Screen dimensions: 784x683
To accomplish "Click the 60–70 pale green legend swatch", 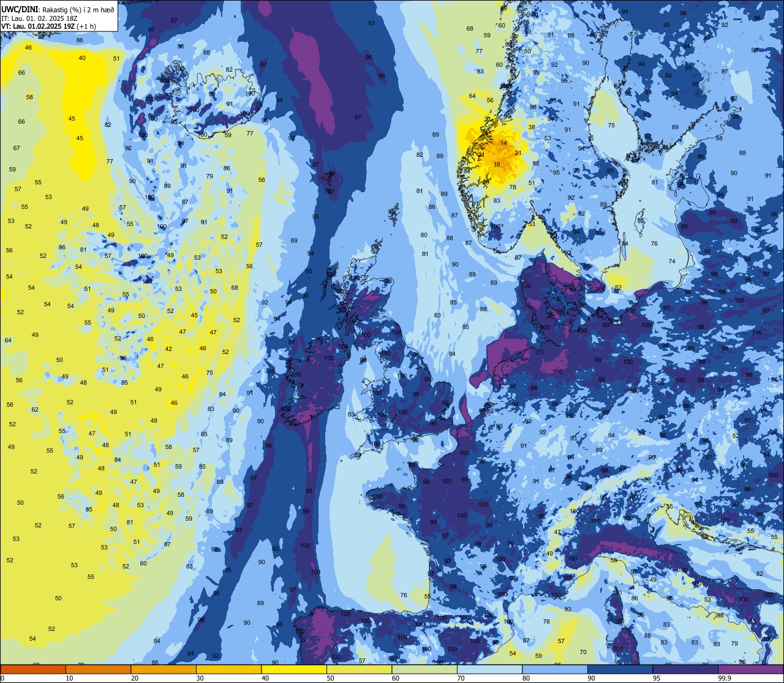I will coord(424,669).
